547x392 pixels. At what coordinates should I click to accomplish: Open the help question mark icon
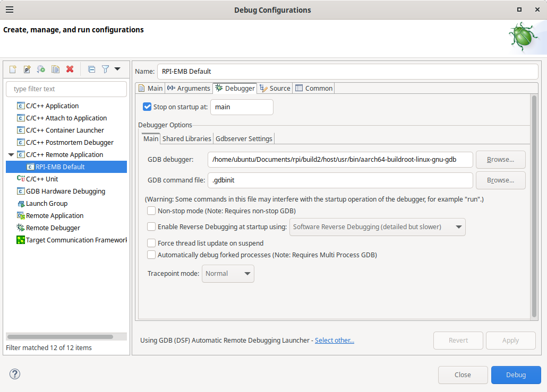tap(14, 374)
